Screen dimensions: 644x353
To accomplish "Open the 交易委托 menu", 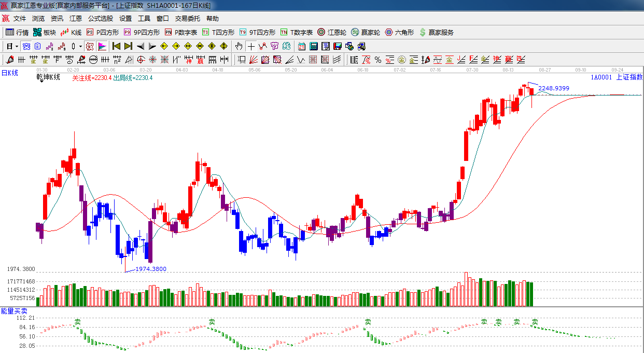I will pos(187,19).
